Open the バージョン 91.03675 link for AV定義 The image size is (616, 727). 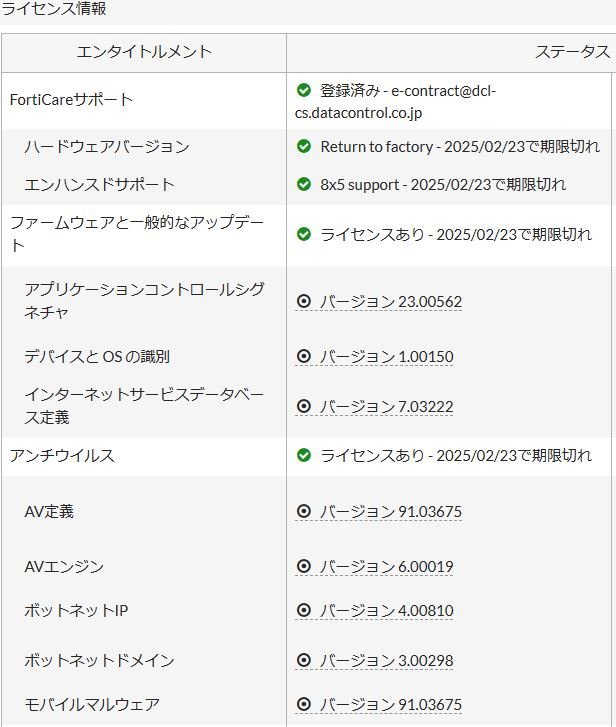pos(390,512)
